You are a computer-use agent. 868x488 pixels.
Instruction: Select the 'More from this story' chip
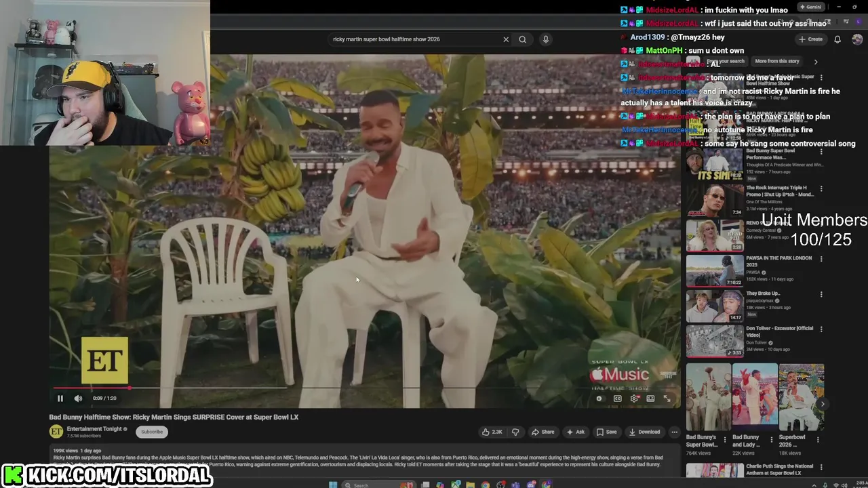[777, 61]
